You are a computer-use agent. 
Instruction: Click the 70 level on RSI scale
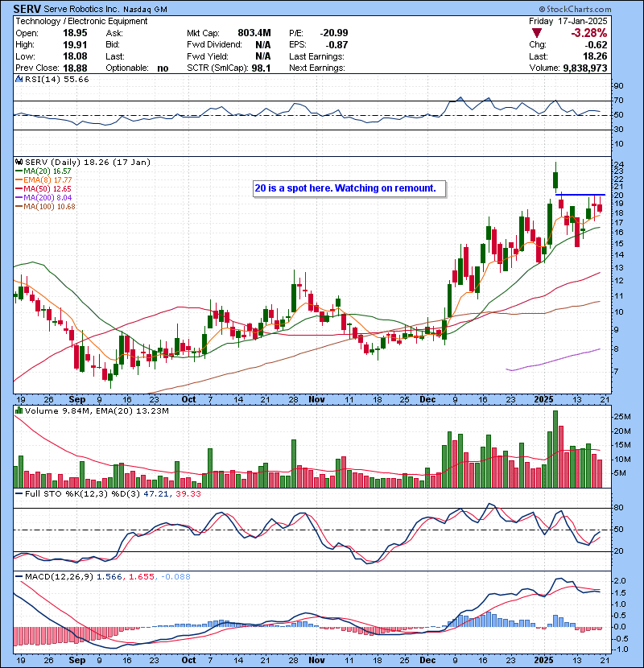tap(619, 101)
